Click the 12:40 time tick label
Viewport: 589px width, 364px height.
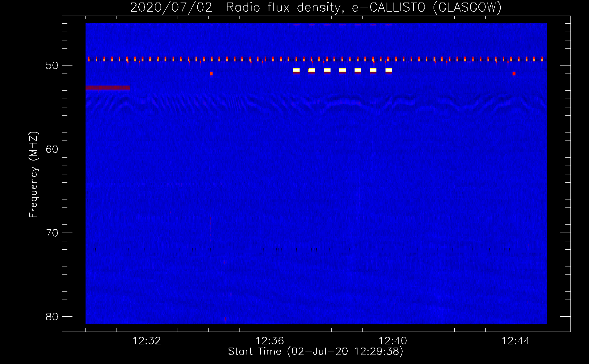393,341
